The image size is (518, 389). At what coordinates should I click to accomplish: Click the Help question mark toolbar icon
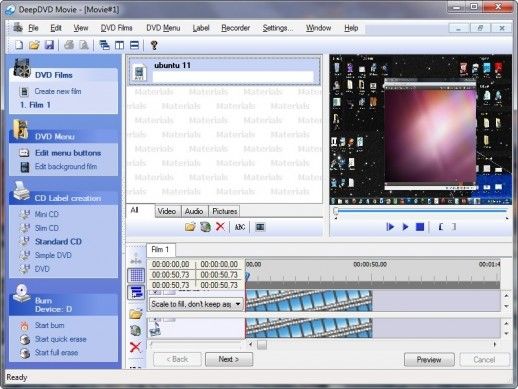click(x=154, y=45)
